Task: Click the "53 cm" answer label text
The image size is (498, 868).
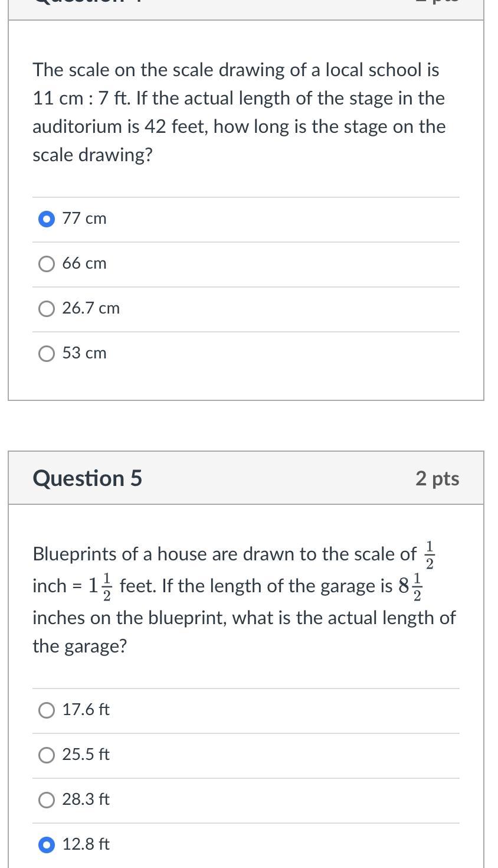Action: (x=84, y=353)
